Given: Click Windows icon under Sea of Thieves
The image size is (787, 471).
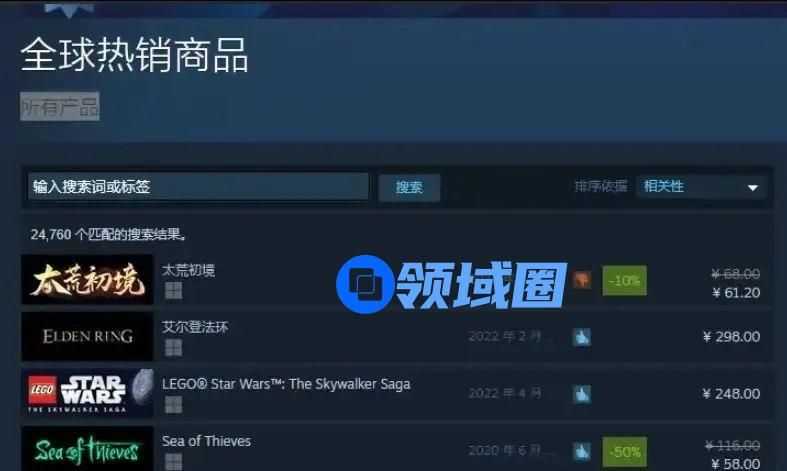Looking at the screenshot, I should coord(174,461).
